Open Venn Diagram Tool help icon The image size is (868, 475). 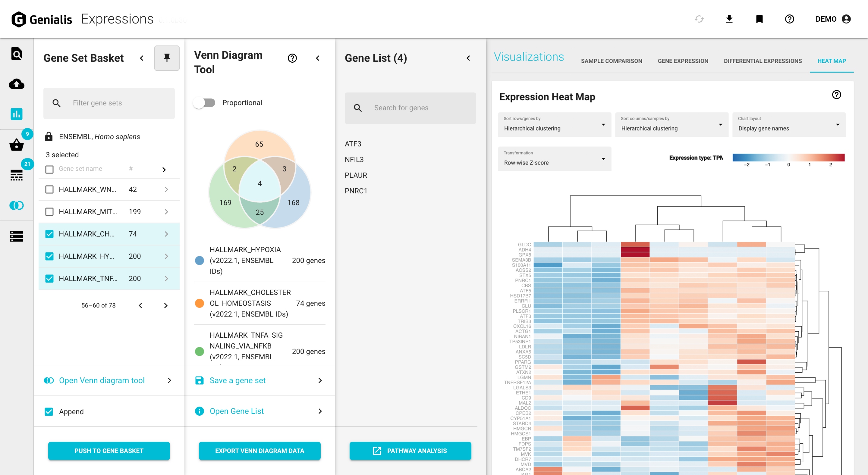click(x=292, y=58)
